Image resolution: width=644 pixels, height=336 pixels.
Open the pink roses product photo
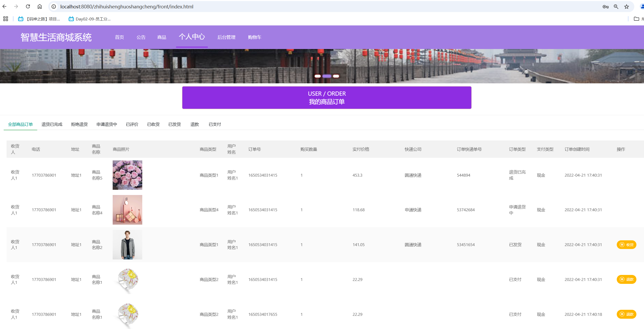coord(127,175)
